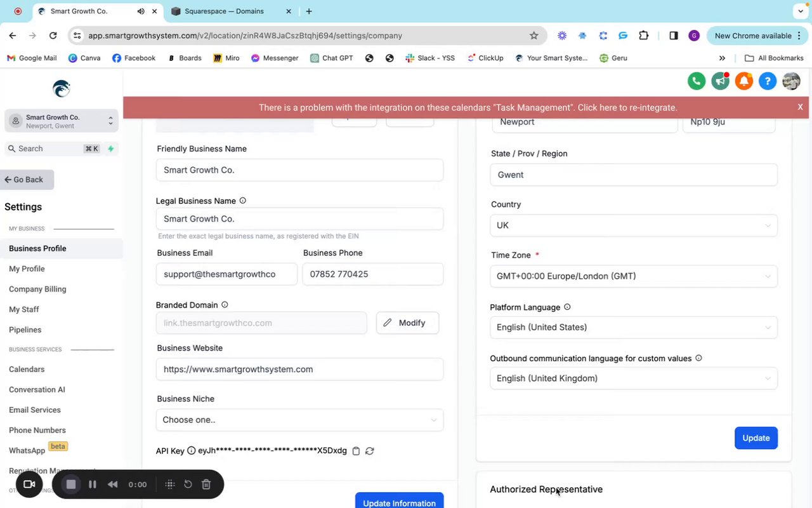Screen dimensions: 812x508
Task: Click the Go Back button
Action: coord(27,180)
